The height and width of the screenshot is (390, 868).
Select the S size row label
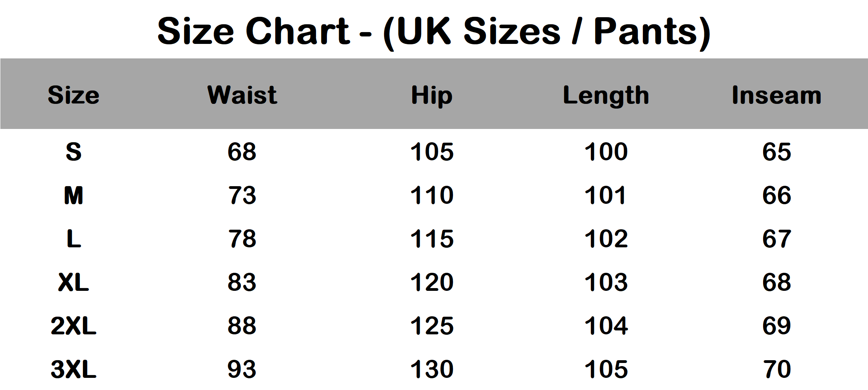(x=74, y=152)
